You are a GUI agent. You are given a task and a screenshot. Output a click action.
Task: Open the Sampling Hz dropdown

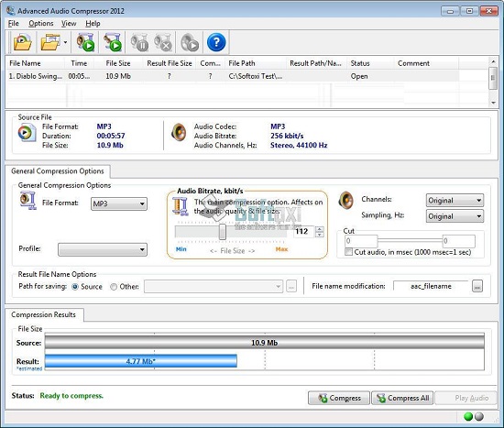click(x=455, y=216)
